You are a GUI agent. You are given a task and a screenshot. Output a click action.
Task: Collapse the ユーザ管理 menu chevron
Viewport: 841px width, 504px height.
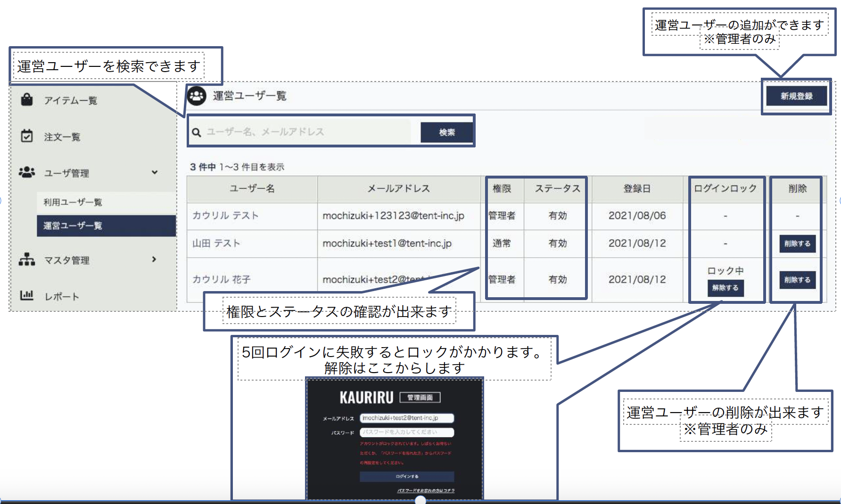[155, 172]
